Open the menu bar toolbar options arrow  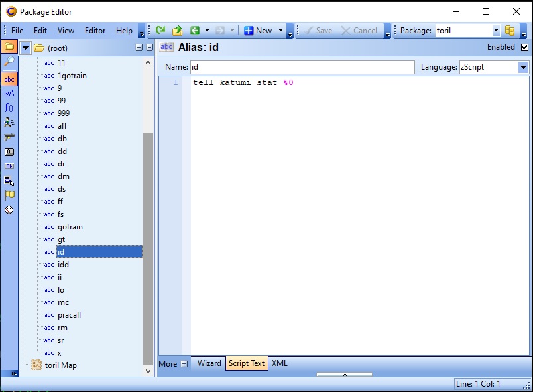pos(142,33)
